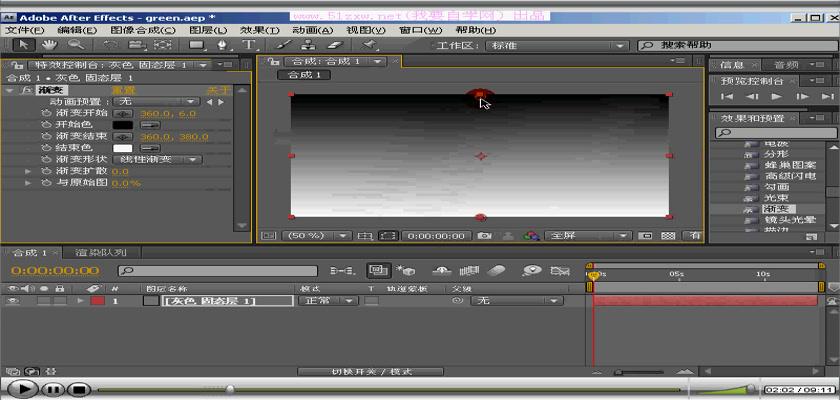Expand the 渐变扩散 property
This screenshot has height=400, width=840.
[x=28, y=171]
